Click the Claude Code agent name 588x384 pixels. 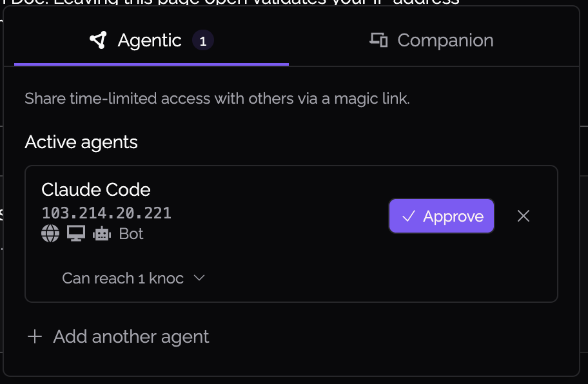(x=96, y=189)
